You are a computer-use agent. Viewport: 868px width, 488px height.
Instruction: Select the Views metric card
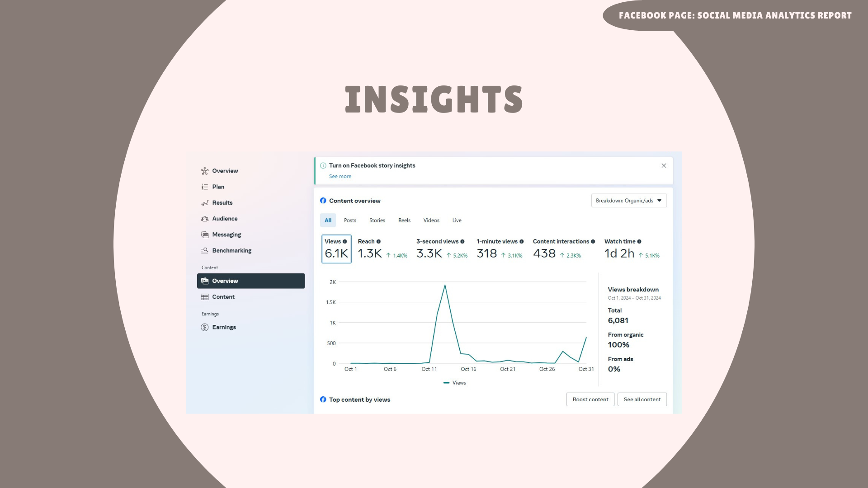(336, 249)
